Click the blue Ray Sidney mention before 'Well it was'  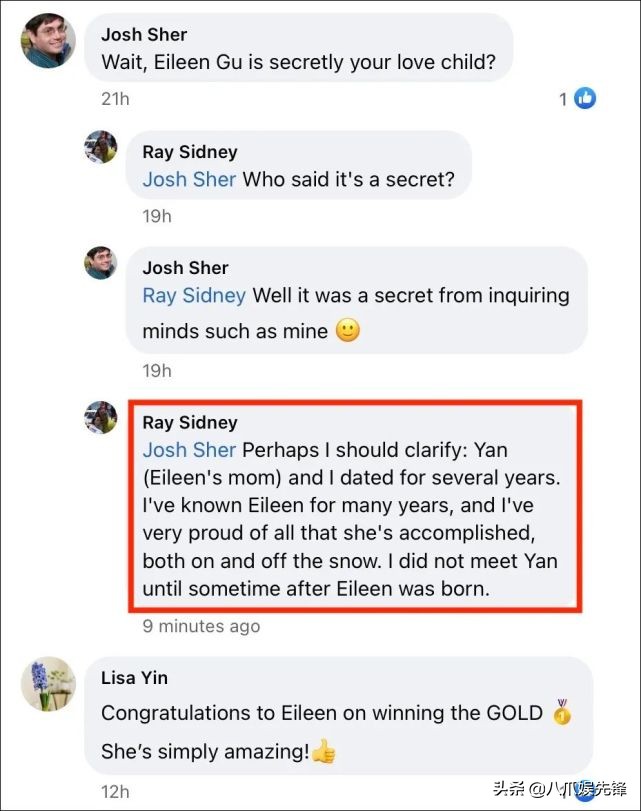(x=193, y=296)
